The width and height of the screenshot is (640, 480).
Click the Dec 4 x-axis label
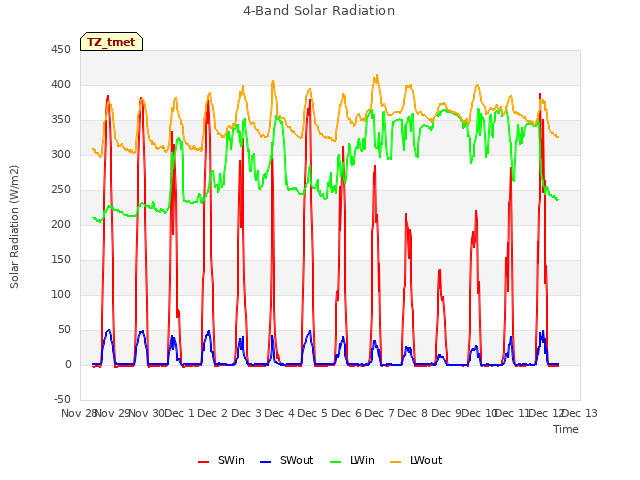tap(279, 413)
